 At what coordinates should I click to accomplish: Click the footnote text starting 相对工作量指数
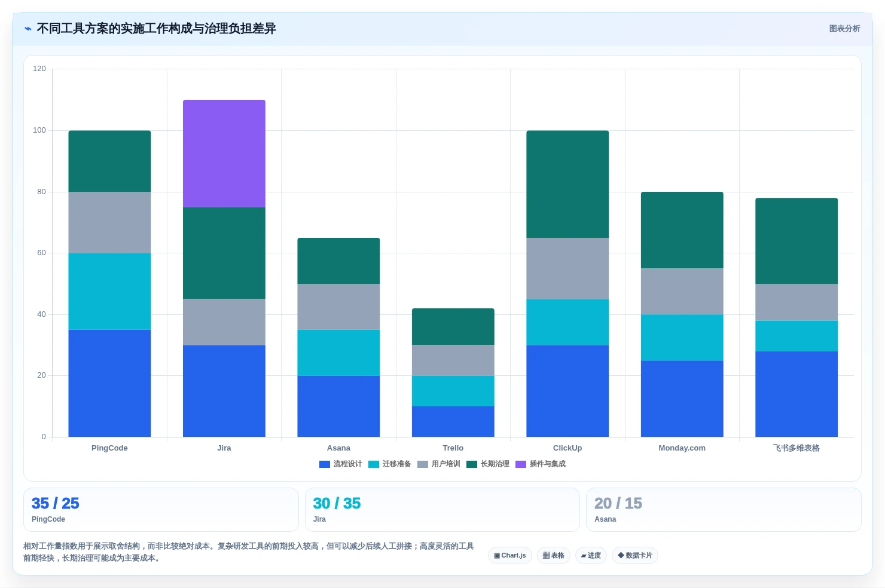tap(249, 552)
